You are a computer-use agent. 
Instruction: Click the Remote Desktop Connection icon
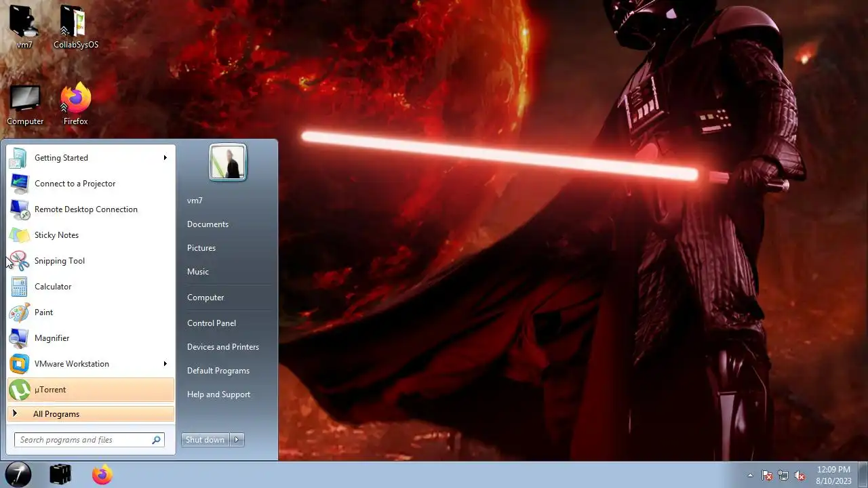(x=19, y=209)
